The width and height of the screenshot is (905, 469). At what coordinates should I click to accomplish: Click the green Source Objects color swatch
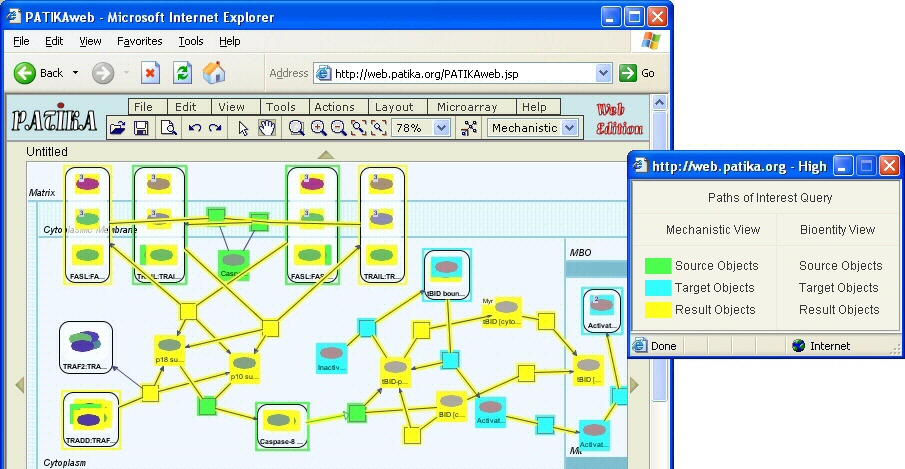[x=658, y=266]
